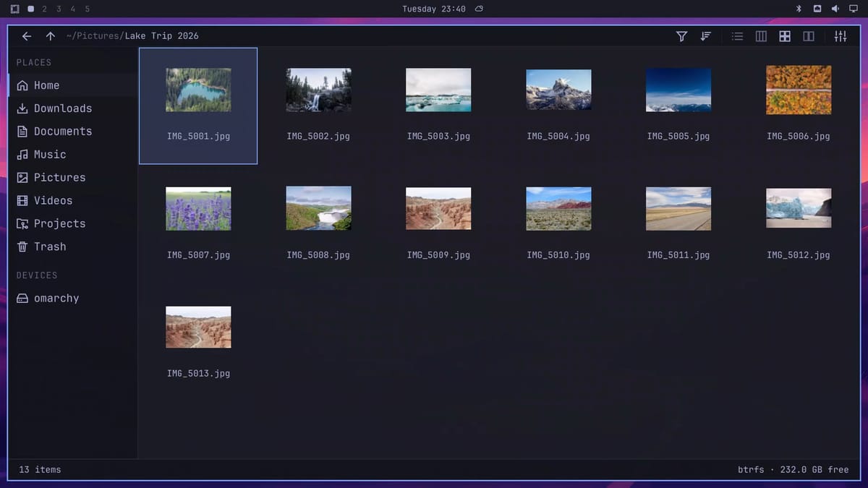Click the volume speaker icon

point(835,9)
